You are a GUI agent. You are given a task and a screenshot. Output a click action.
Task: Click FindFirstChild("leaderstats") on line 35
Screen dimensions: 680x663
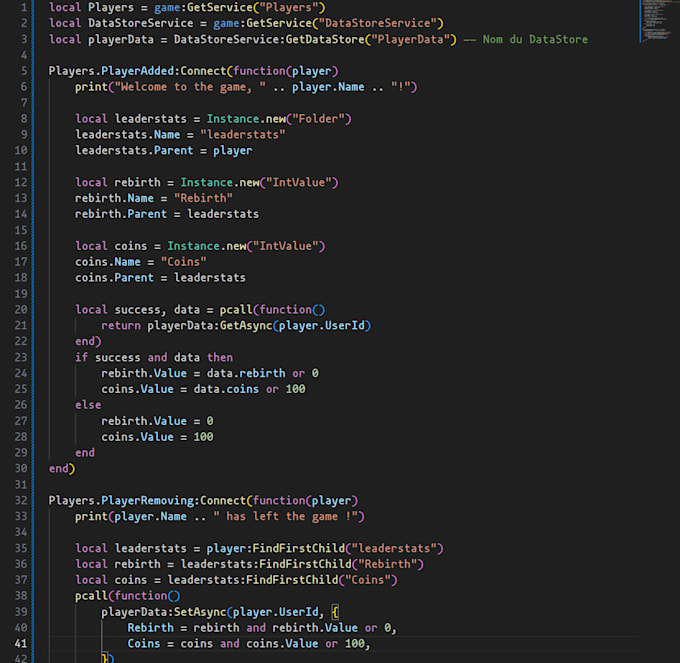click(x=348, y=549)
